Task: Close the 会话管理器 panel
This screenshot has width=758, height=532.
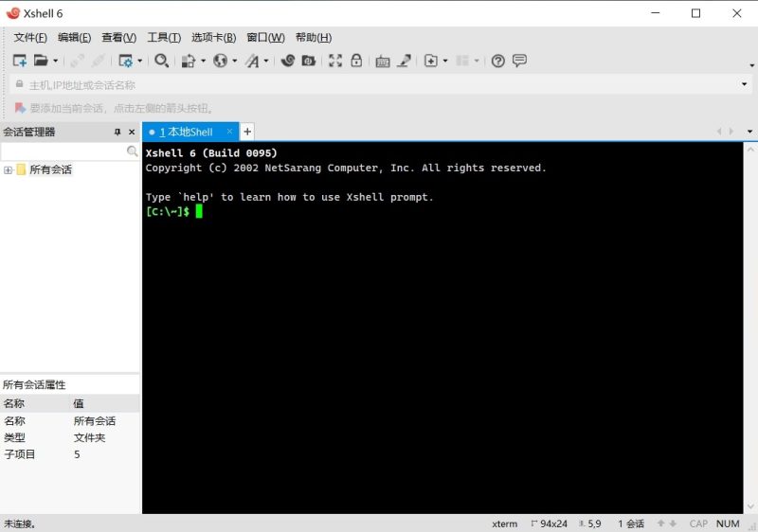Action: click(x=132, y=132)
